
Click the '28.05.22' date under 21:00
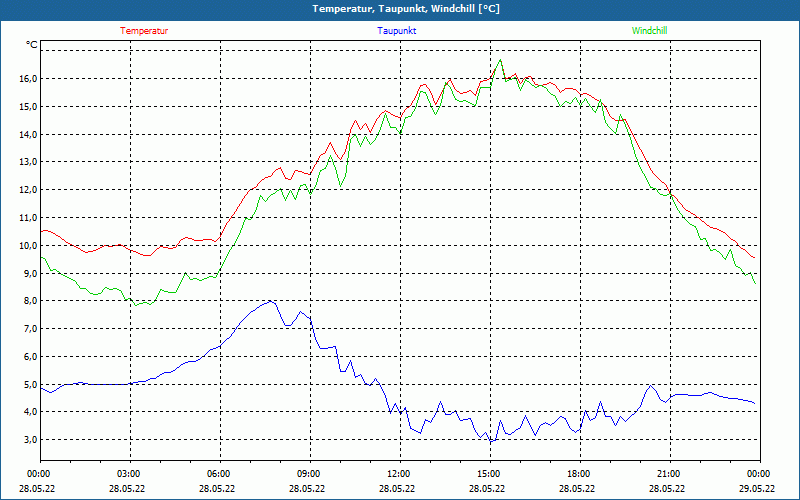pos(667,488)
